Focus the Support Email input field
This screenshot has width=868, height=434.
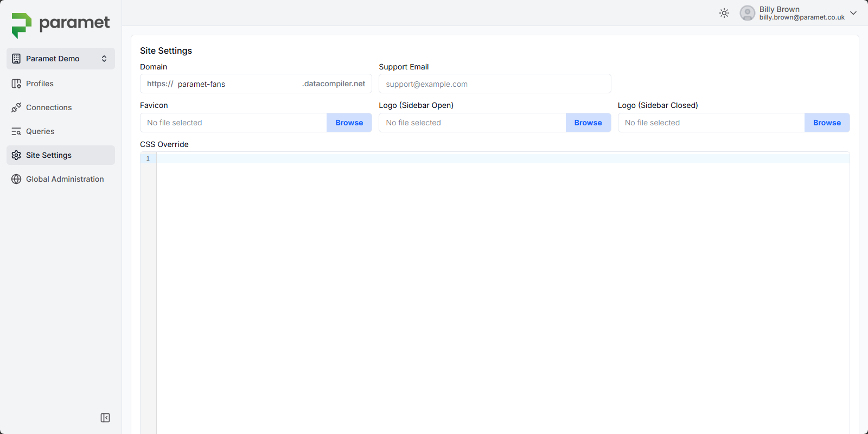[495, 84]
